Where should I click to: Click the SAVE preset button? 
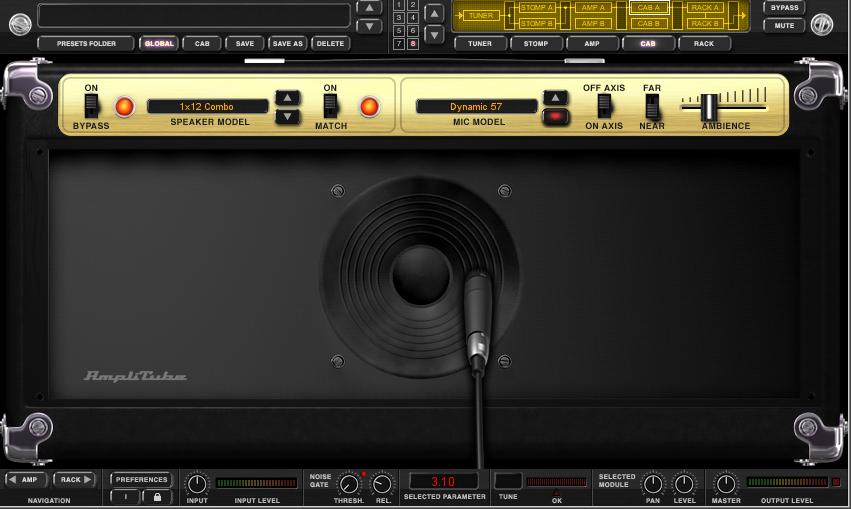(245, 43)
